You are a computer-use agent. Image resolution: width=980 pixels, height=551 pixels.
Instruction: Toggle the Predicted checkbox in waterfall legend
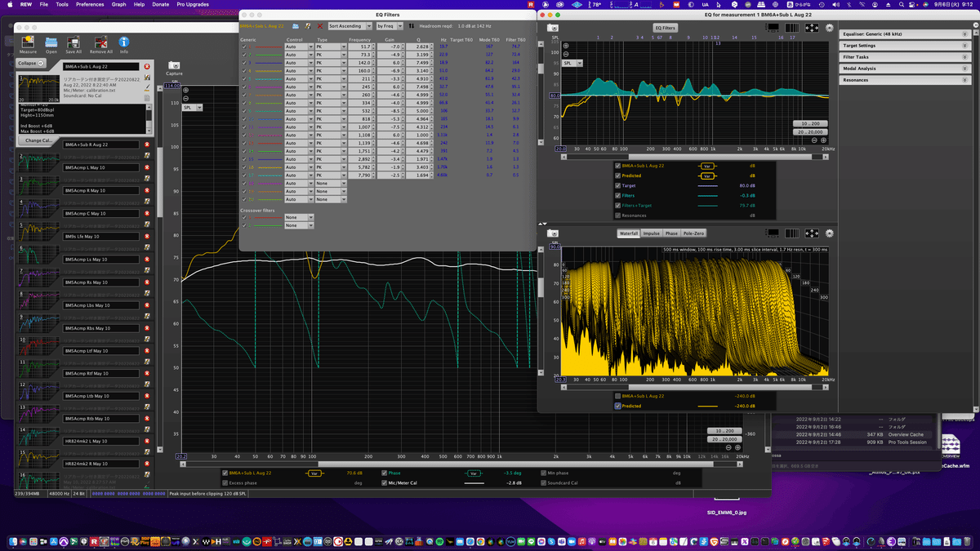618,406
